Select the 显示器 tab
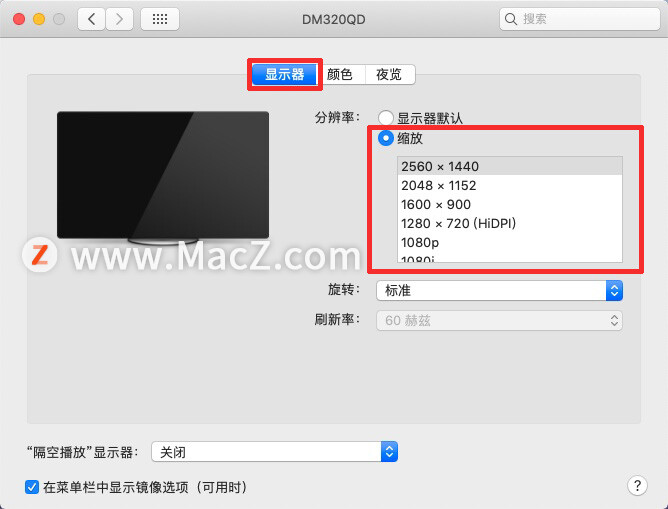This screenshot has height=509, width=668. pos(285,75)
